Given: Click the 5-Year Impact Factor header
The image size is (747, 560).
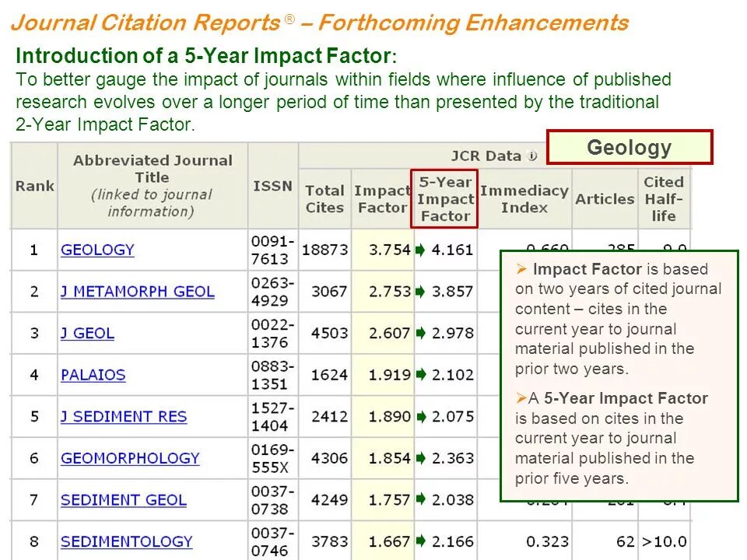Looking at the screenshot, I should (x=445, y=199).
